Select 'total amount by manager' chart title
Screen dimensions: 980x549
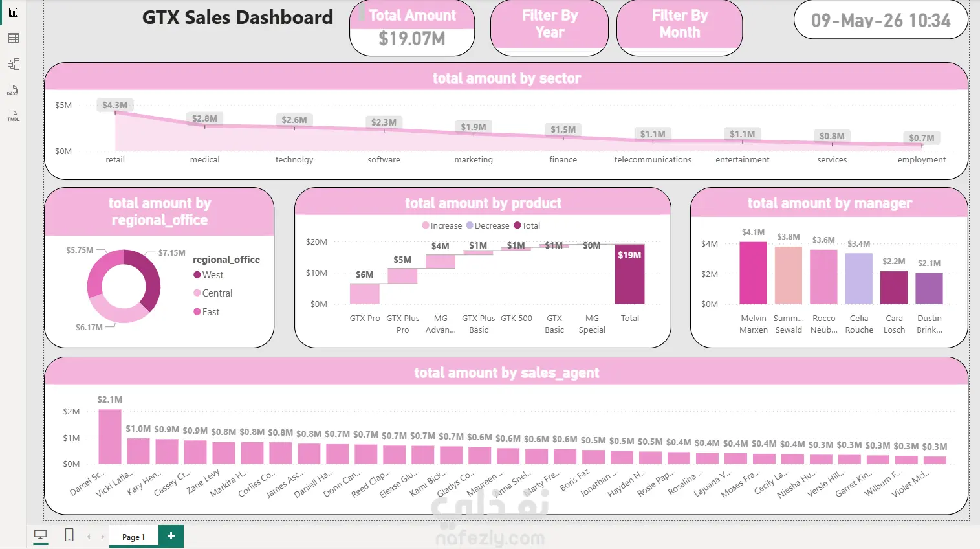coord(829,203)
